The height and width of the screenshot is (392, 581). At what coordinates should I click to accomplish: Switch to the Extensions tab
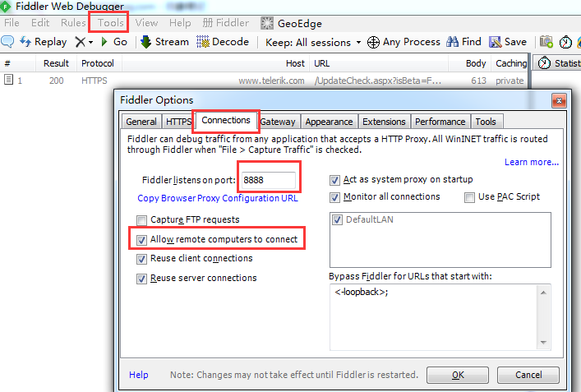[x=384, y=122]
